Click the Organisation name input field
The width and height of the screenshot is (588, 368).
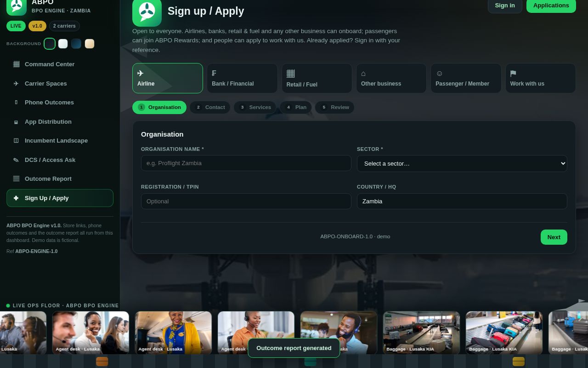246,163
